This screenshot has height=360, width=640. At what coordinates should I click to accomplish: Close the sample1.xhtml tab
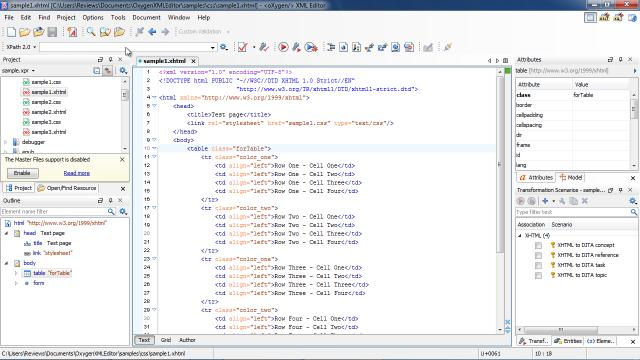193,61
